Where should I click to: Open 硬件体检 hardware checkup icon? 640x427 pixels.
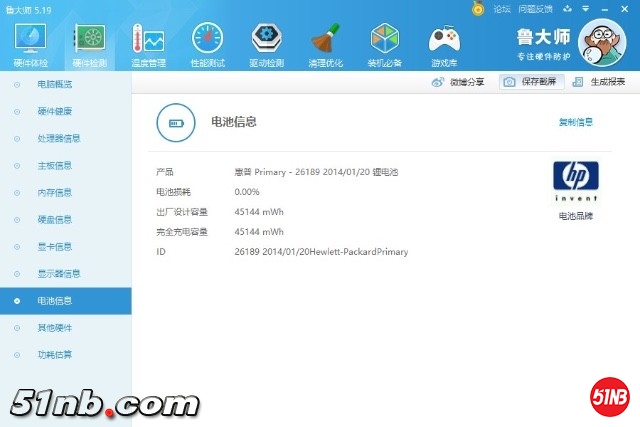point(28,44)
